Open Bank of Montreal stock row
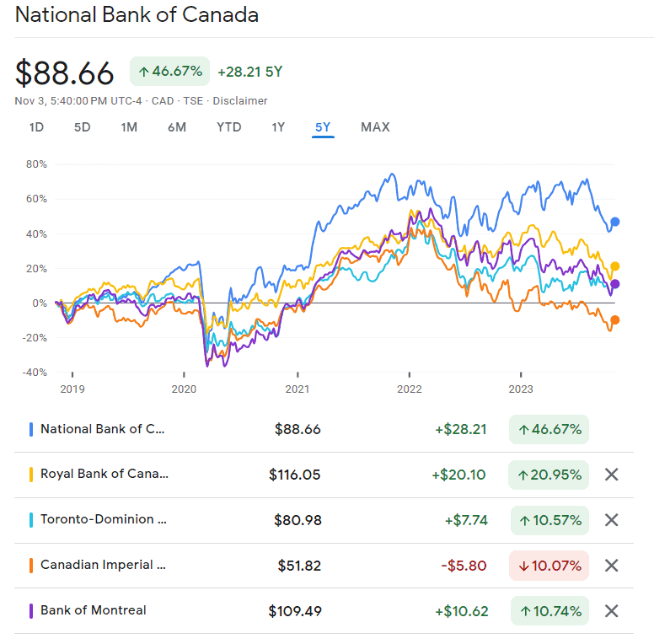Image resolution: width=654 pixels, height=644 pixels. coord(93,611)
